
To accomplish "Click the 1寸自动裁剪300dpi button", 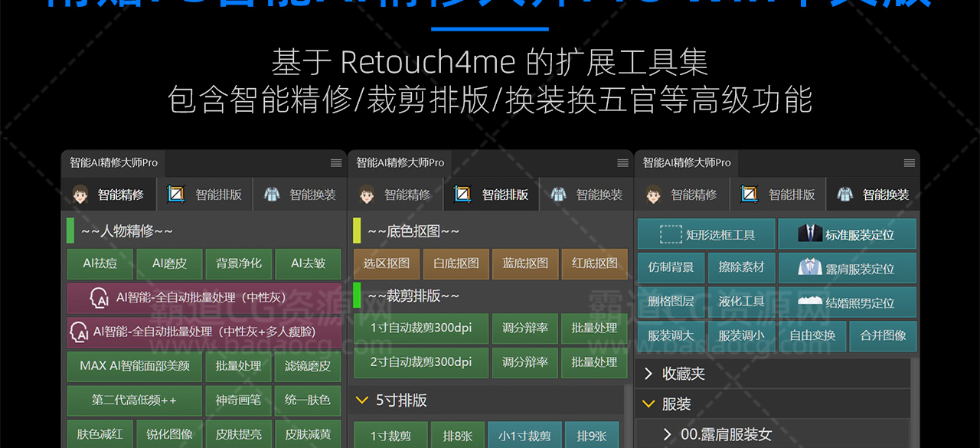I will click(420, 328).
